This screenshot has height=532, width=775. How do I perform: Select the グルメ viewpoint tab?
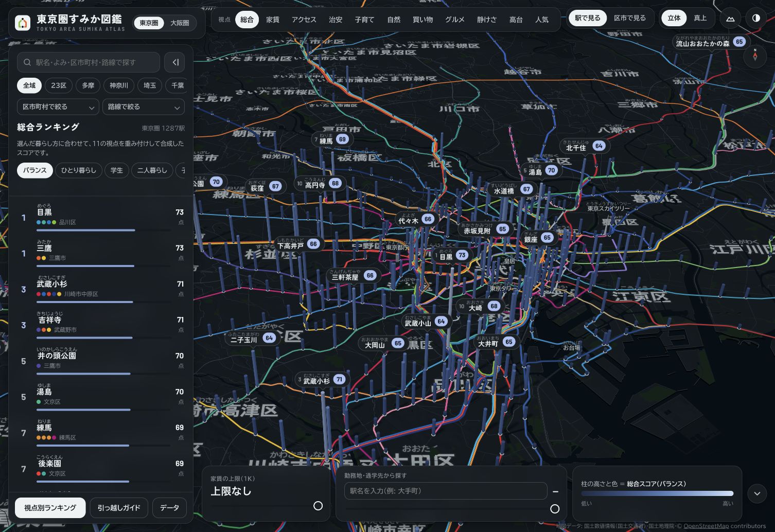(x=455, y=20)
